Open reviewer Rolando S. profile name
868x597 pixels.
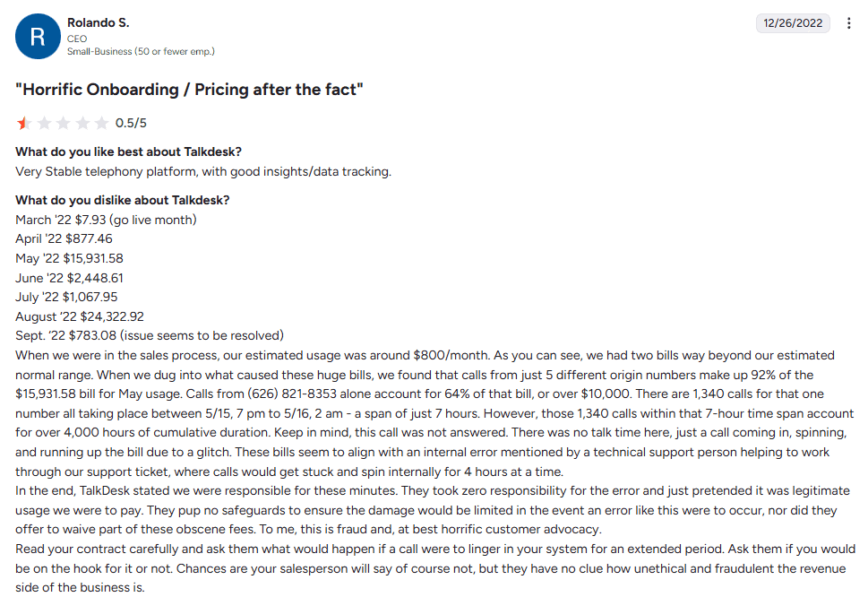point(98,22)
